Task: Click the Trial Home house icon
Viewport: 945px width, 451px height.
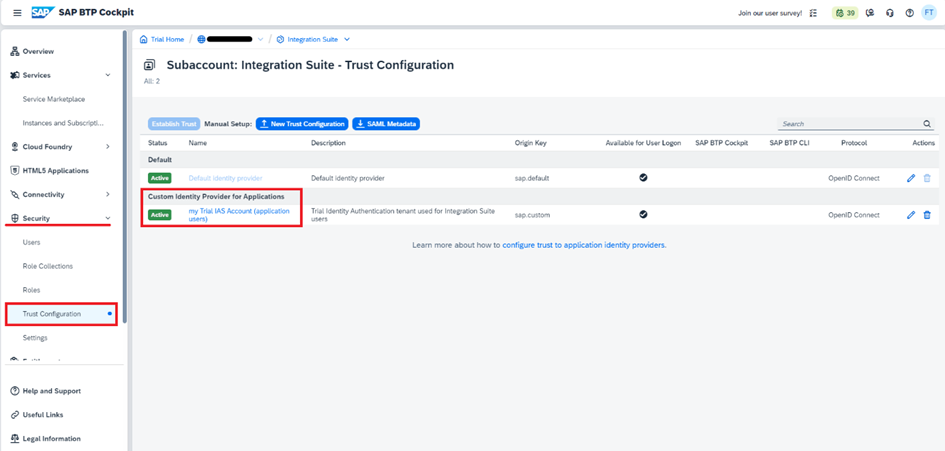Action: coord(143,39)
